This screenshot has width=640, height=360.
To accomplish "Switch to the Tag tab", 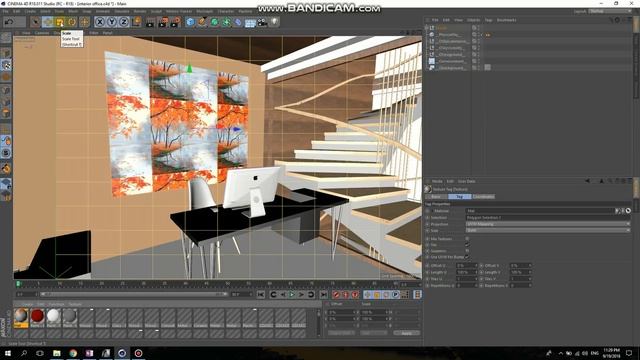I will (x=460, y=197).
